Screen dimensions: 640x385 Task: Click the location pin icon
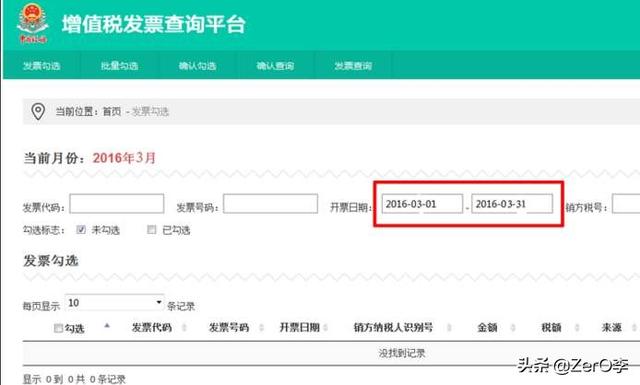(38, 111)
